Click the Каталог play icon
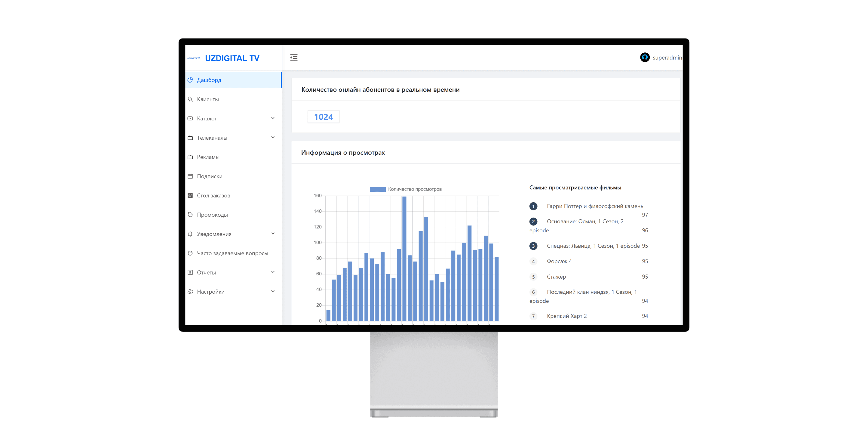Screen dimensions: 868x440 [190, 118]
